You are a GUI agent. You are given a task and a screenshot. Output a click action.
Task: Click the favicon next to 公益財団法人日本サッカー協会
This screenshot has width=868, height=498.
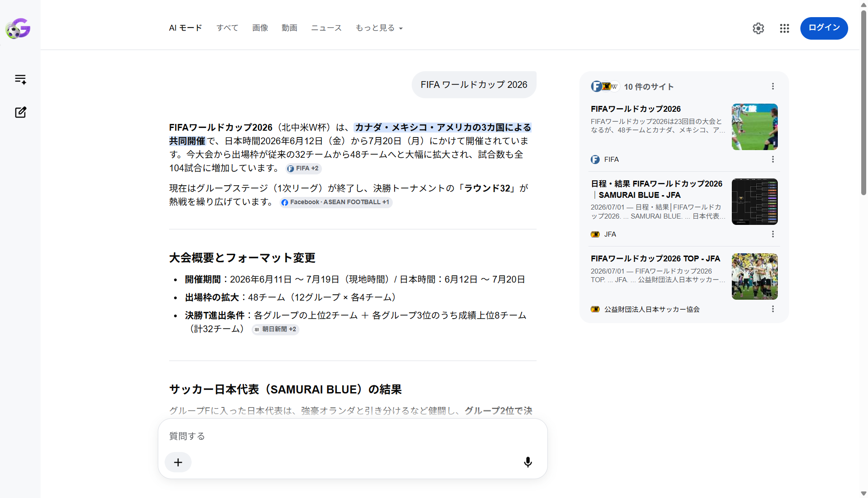click(595, 309)
